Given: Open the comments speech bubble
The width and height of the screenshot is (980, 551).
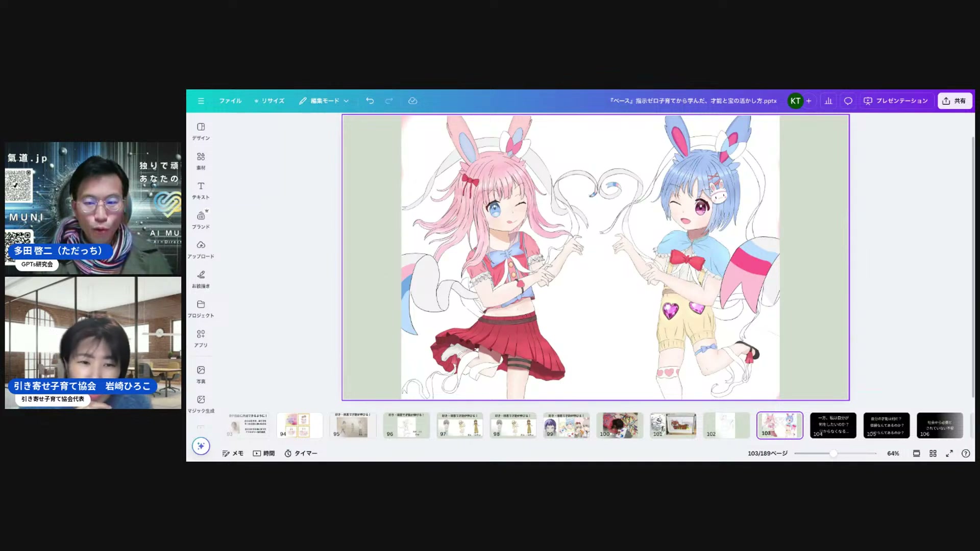Looking at the screenshot, I should point(848,101).
